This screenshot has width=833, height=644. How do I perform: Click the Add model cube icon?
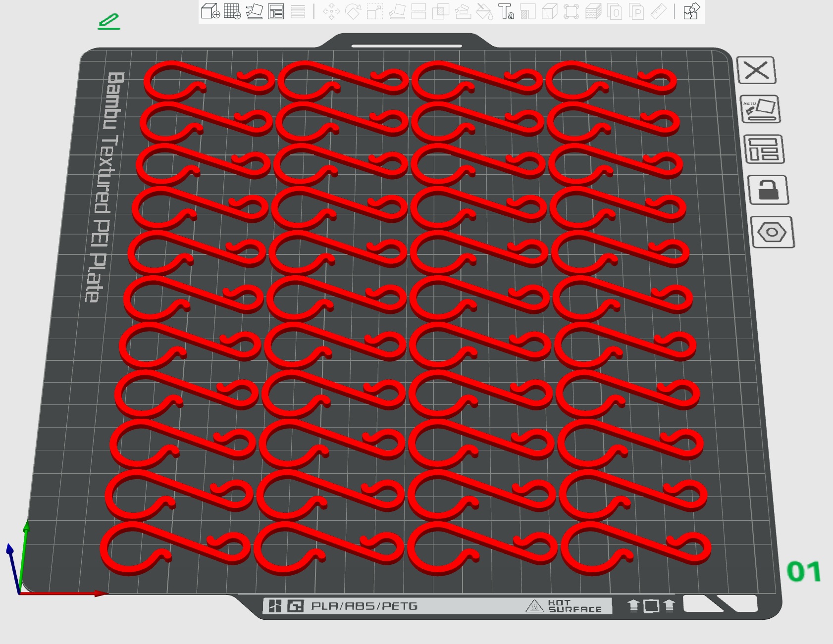tap(210, 11)
